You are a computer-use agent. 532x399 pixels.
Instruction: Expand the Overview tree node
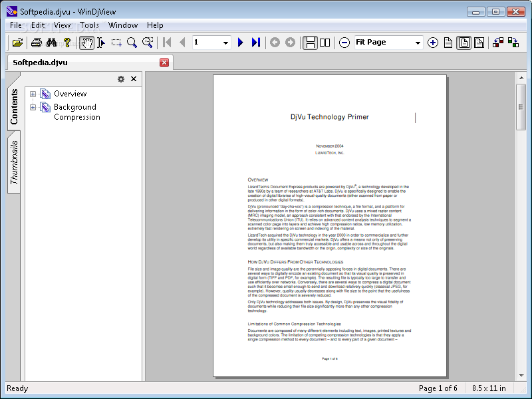point(33,94)
